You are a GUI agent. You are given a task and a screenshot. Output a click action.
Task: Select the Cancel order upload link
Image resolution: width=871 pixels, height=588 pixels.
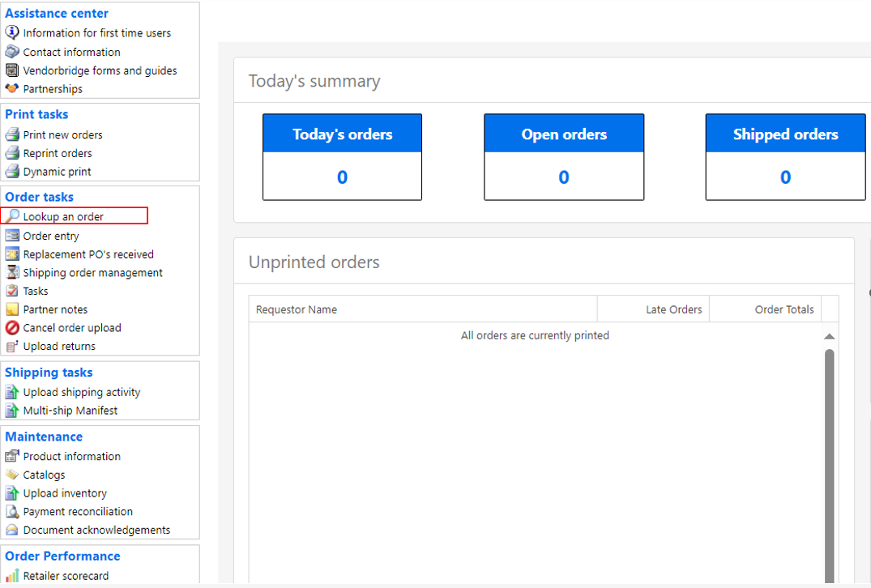(x=72, y=327)
